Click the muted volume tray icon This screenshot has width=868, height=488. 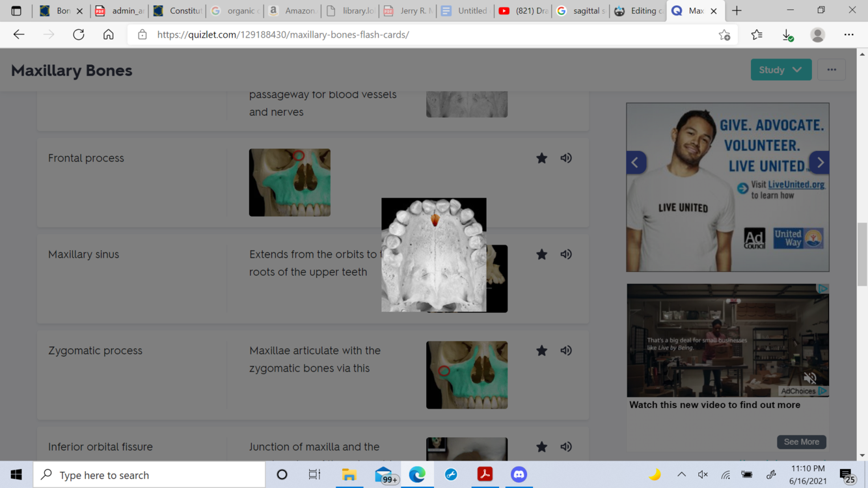tap(703, 475)
